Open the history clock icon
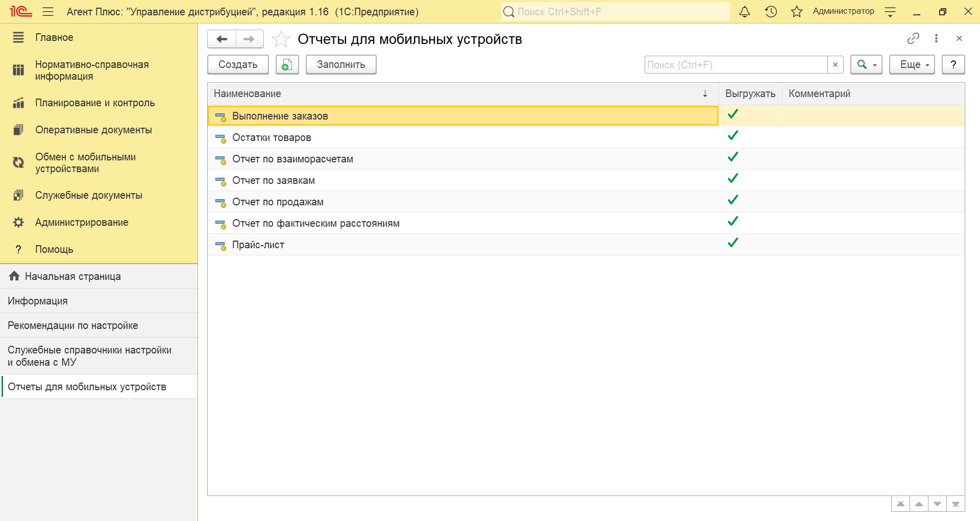Screen dimensions: 980x521 pos(771,12)
